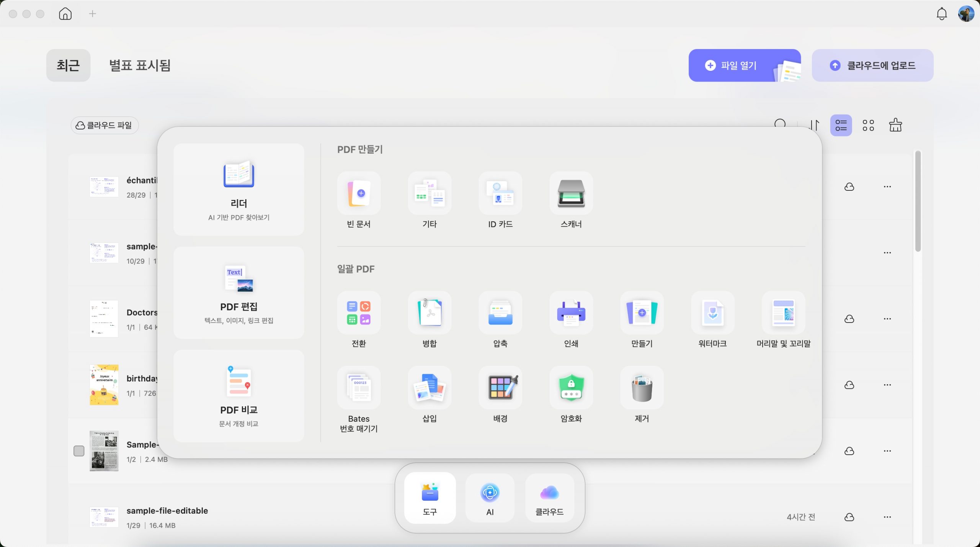
Task: Launch batch Merge (병합) tool
Action: tap(430, 313)
